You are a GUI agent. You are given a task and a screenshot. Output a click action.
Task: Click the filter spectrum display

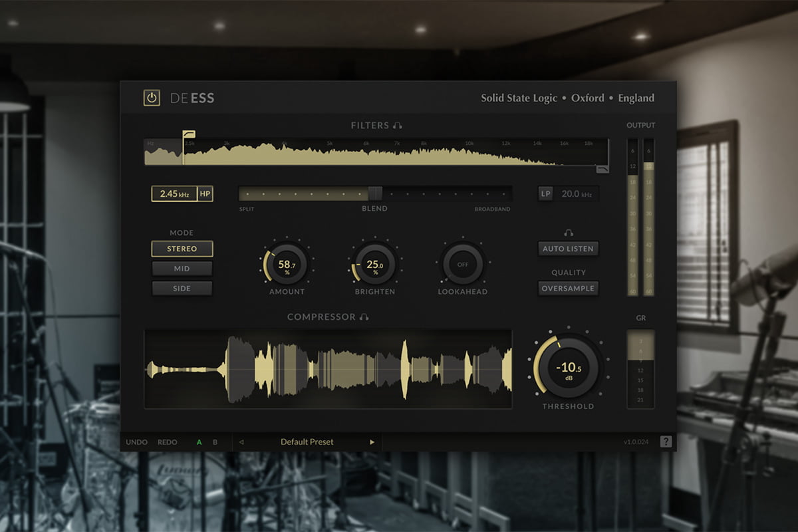[x=376, y=152]
